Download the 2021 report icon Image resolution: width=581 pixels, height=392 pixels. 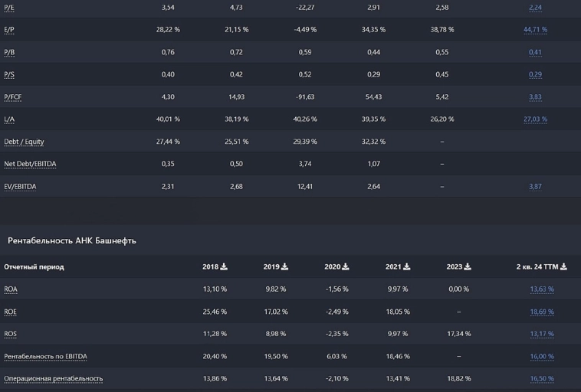point(407,267)
